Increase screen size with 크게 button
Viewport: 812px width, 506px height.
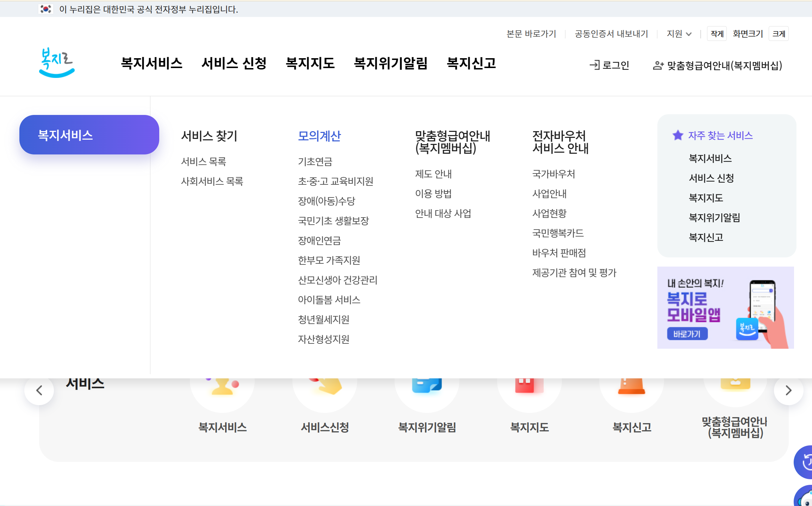pos(779,34)
